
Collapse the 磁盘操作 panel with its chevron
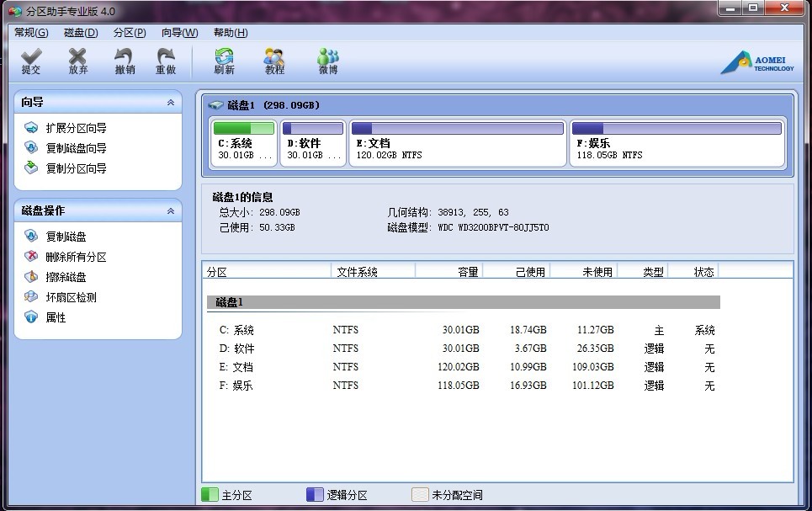[x=171, y=211]
